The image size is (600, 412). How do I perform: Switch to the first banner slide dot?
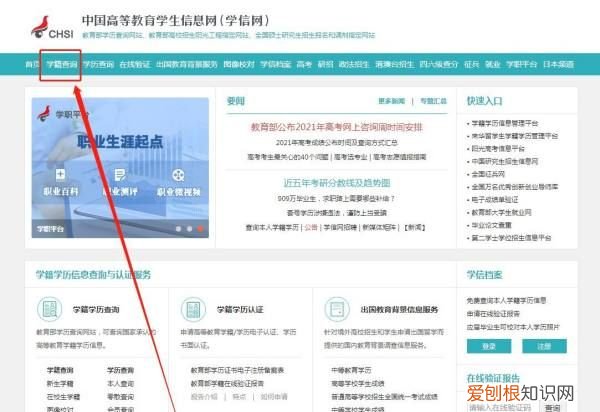click(178, 229)
